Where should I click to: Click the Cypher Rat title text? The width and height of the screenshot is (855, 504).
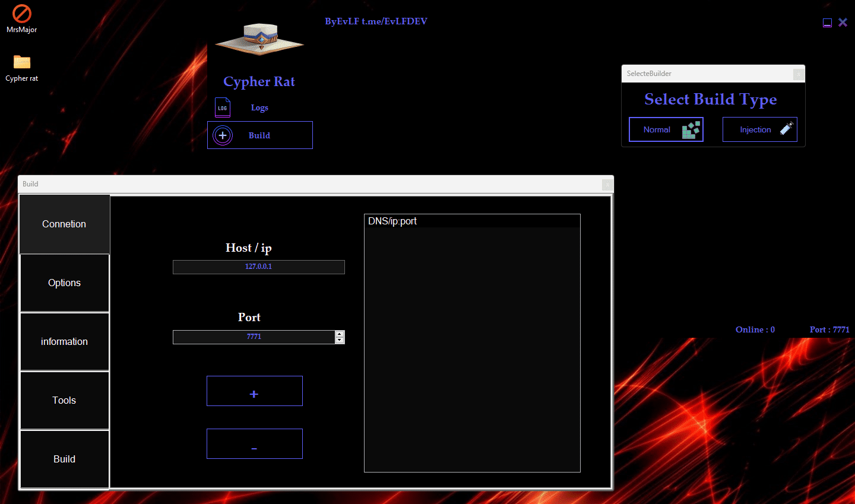point(259,81)
